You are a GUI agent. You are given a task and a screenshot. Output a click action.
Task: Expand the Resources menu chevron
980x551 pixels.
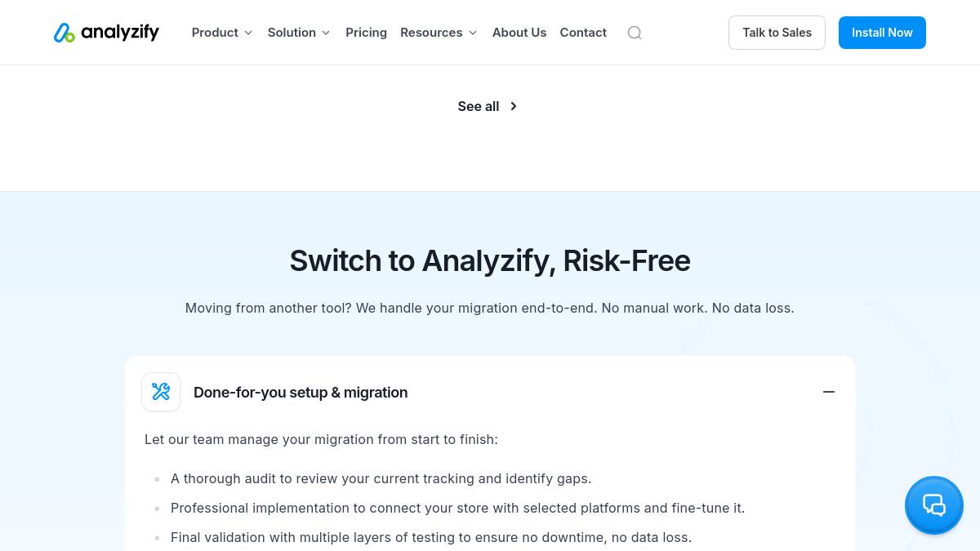[x=473, y=33]
